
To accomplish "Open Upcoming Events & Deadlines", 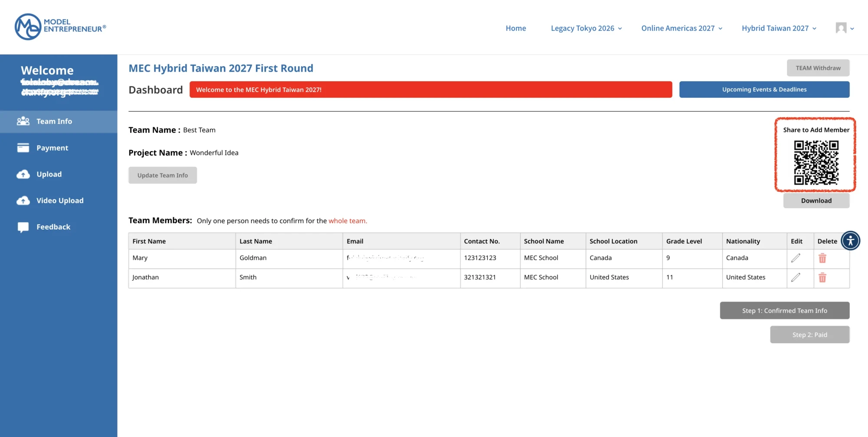I will (x=764, y=89).
